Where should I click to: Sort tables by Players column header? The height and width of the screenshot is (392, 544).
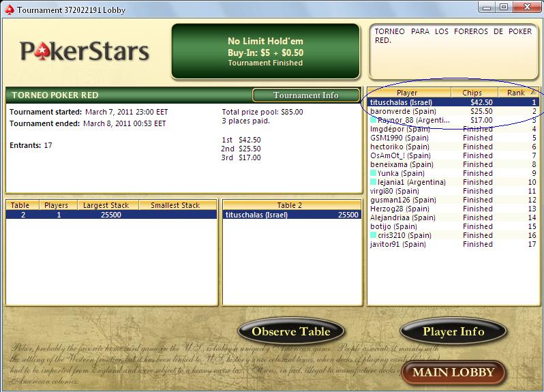59,205
